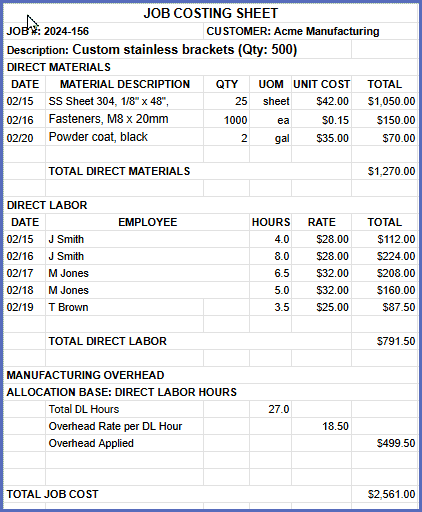422x512 pixels.
Task: Select the $208.00 labor total cell
Action: coord(385,273)
